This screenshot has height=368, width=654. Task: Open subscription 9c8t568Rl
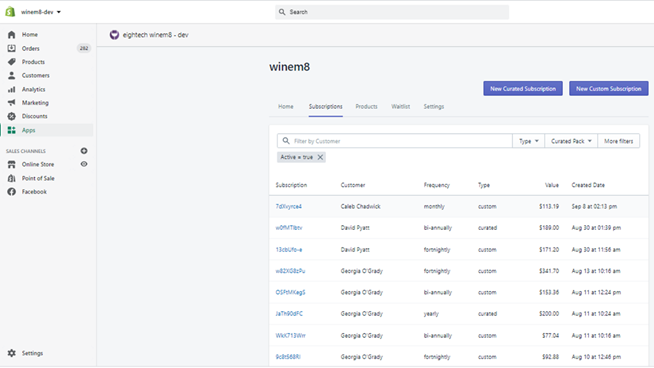coord(288,357)
